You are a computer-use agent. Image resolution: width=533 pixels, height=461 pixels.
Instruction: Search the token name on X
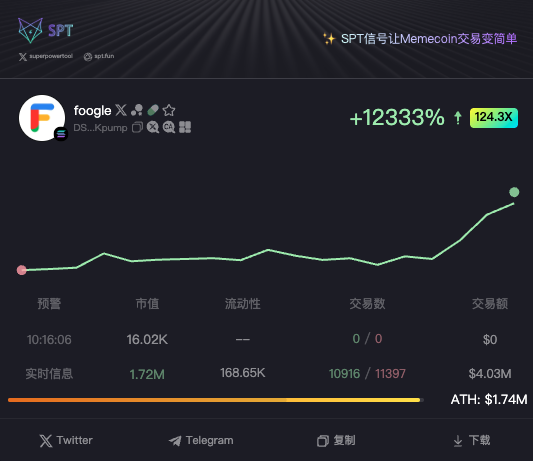tap(153, 127)
